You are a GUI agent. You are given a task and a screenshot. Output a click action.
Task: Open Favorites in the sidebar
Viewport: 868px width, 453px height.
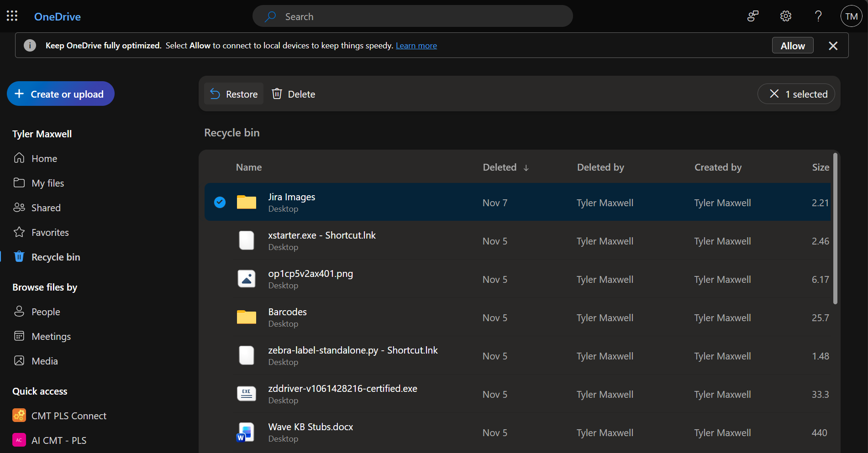coord(50,232)
